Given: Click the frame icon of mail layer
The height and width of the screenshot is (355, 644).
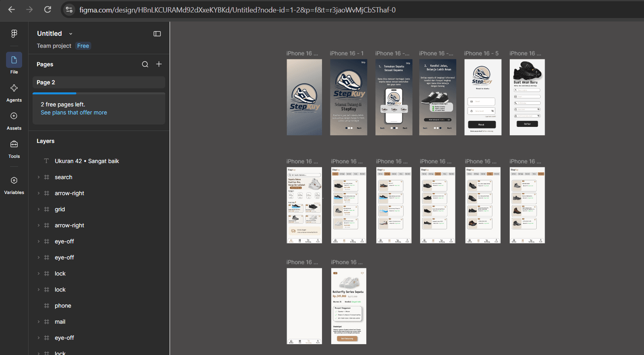Looking at the screenshot, I should pyautogui.click(x=47, y=322).
